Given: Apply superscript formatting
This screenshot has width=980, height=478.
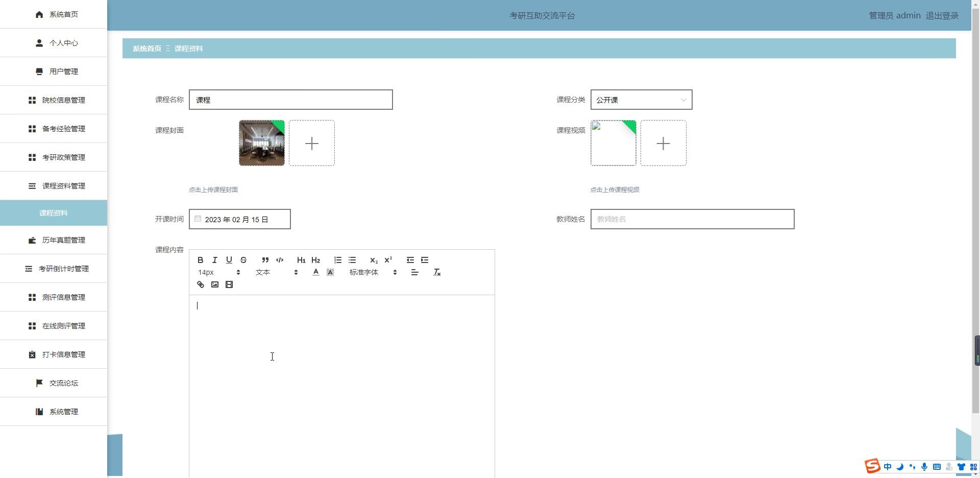Looking at the screenshot, I should (388, 260).
